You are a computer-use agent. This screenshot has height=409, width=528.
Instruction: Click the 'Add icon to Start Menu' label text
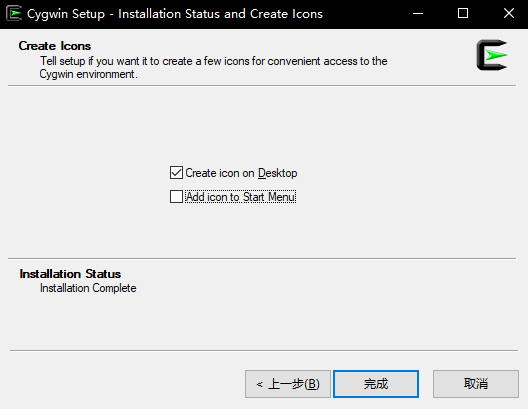240,197
